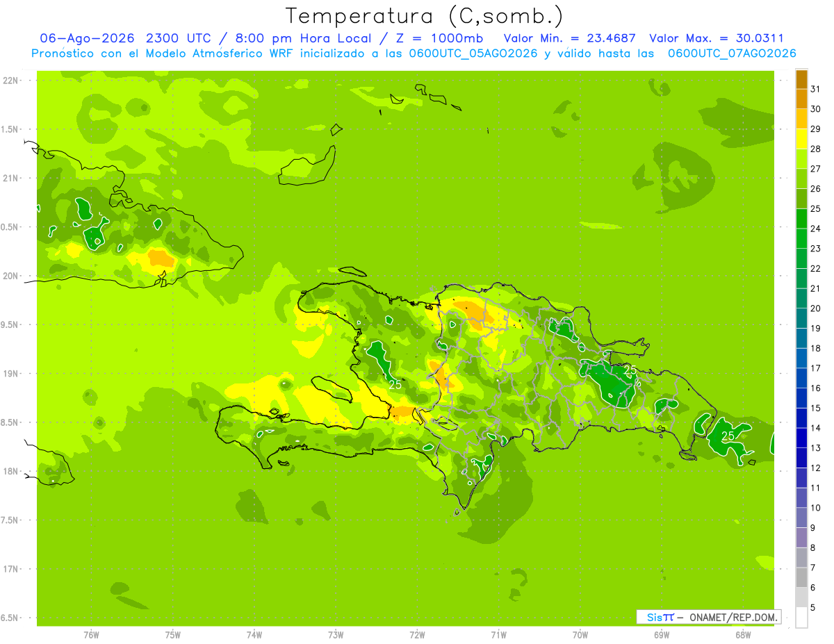
Task: Select 'Valor Max. = 30.0311' readout
Action: coord(717,38)
